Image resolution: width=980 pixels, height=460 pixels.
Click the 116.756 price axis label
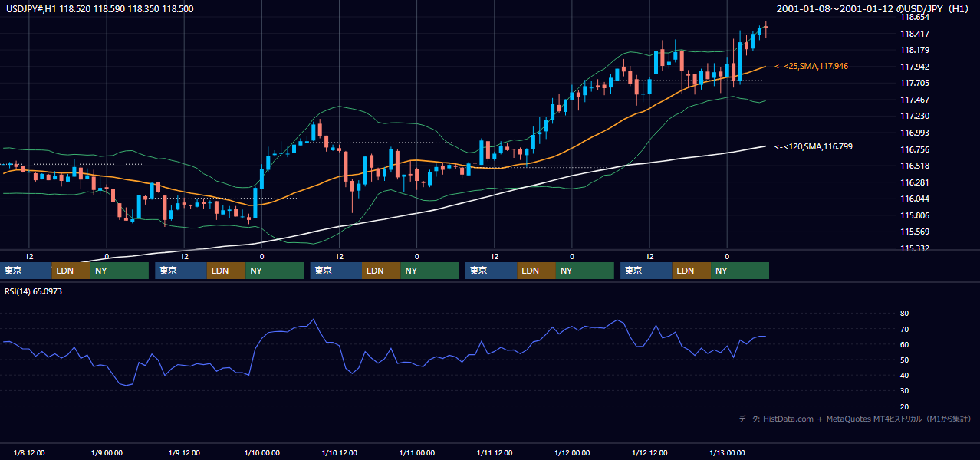click(x=914, y=149)
